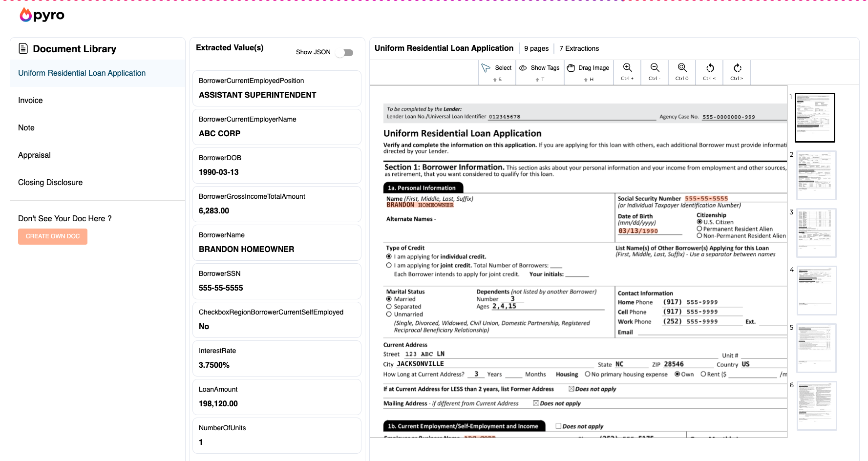This screenshot has width=868, height=461.
Task: Jump to page 6 thumbnail
Action: click(x=816, y=406)
